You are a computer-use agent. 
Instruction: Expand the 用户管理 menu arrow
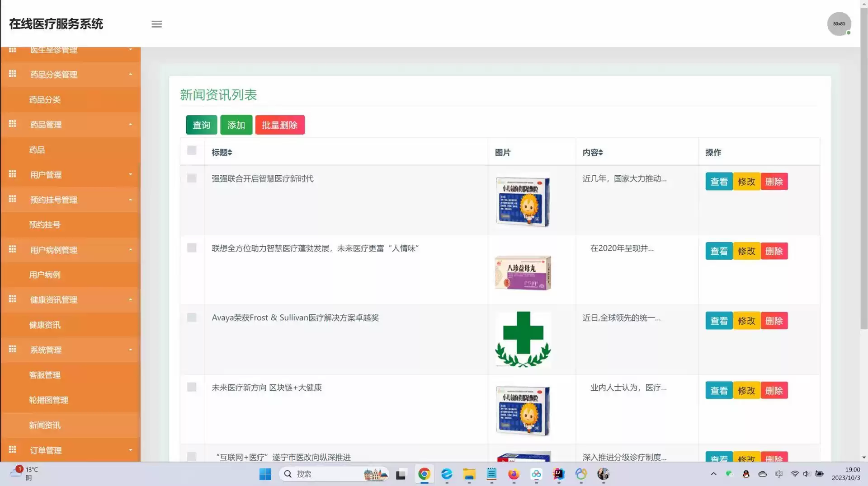coord(131,174)
